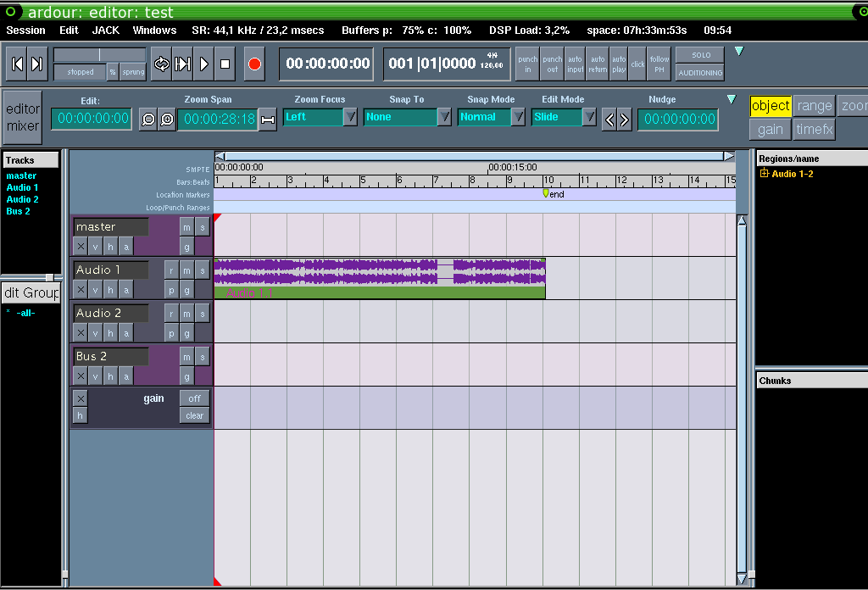Open the Edit Mode dropdown showing Slide

point(564,117)
